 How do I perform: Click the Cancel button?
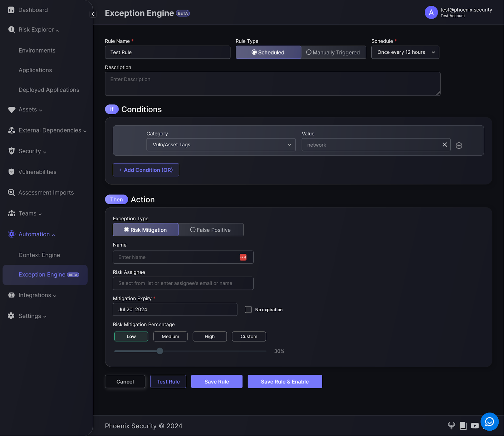tap(125, 382)
